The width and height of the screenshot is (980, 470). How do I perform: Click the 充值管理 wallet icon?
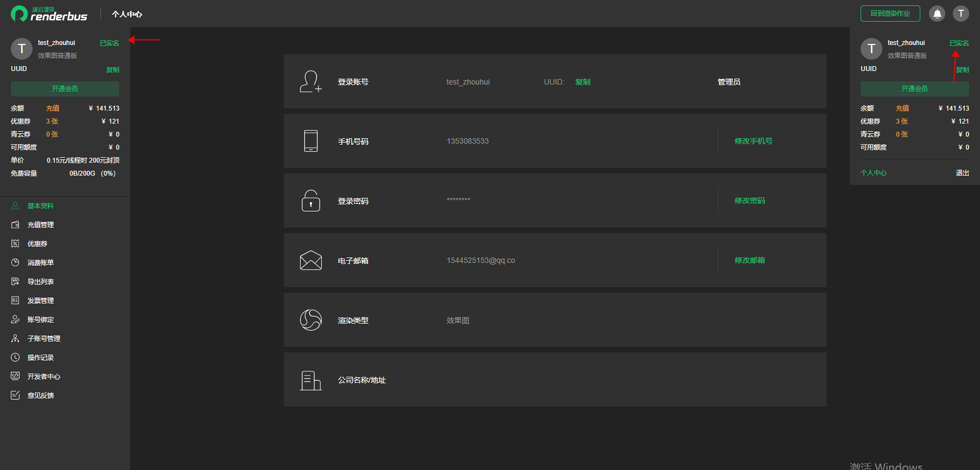[x=15, y=224]
